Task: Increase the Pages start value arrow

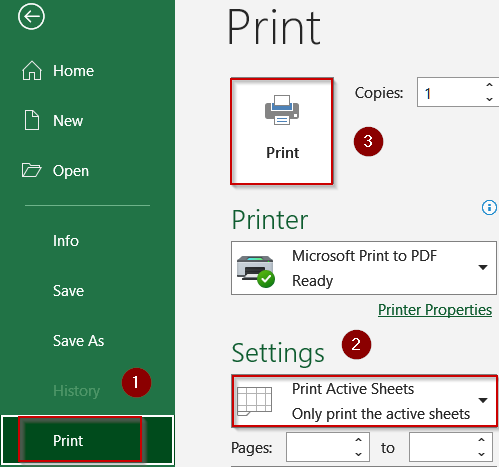Action: click(x=358, y=440)
